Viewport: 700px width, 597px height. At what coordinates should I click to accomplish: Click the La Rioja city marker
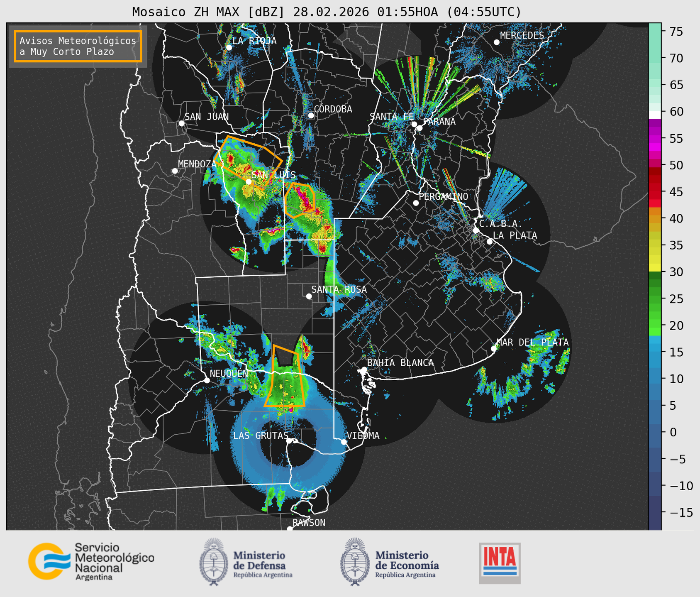229,47
